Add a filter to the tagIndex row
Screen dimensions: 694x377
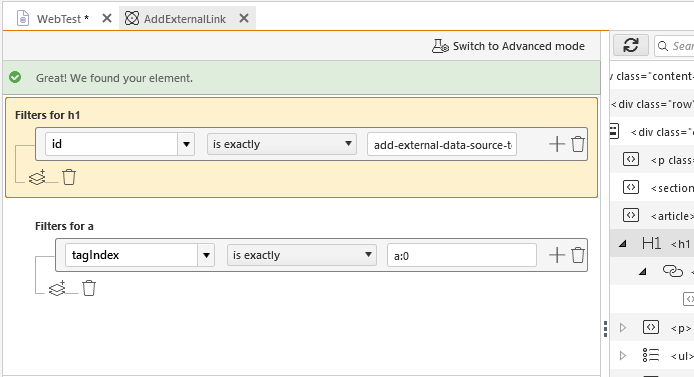point(557,255)
